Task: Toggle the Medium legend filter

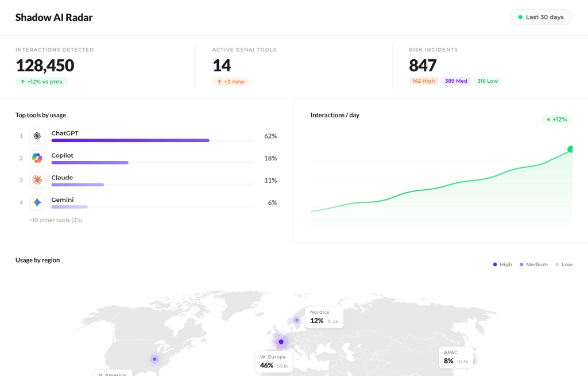Action: pyautogui.click(x=533, y=264)
